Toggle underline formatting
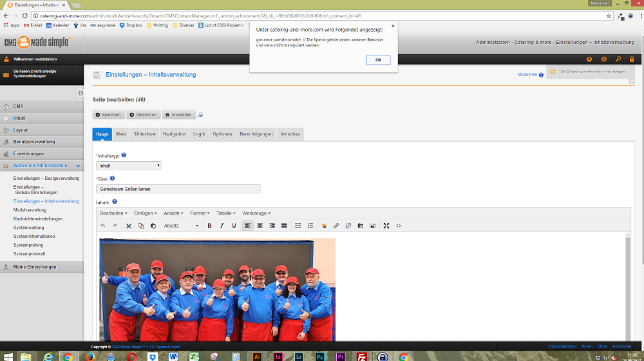 point(234,226)
